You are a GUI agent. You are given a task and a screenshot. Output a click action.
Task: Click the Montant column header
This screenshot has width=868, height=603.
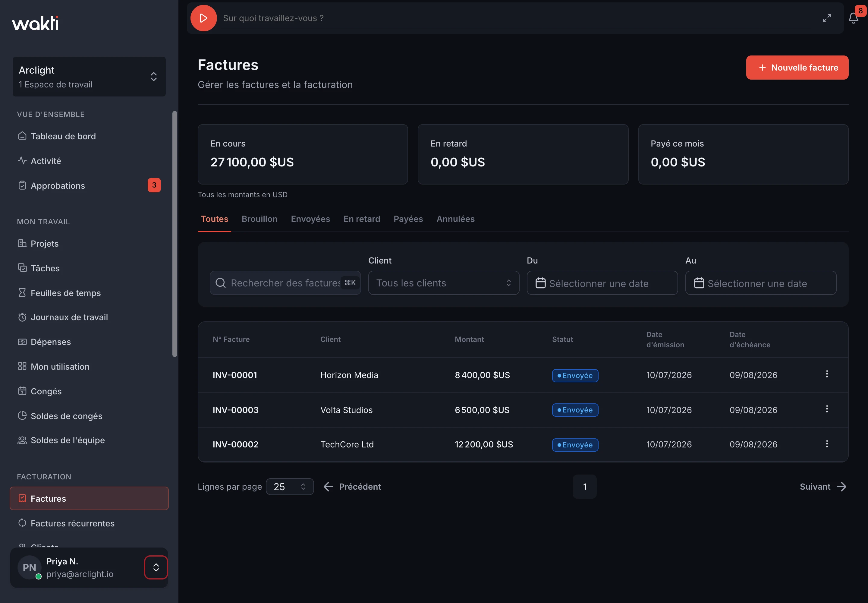[469, 339]
